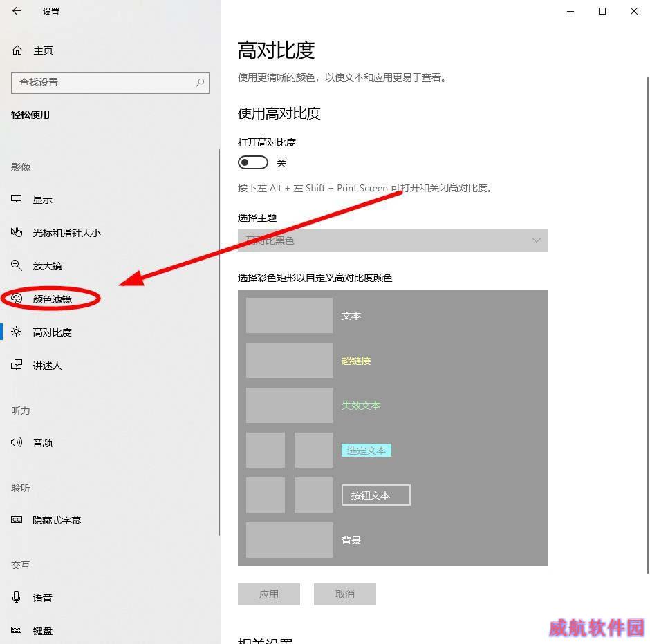Screen dimensions: 650x644
Task: Select 放大镜 in the sidebar
Action: 47,266
